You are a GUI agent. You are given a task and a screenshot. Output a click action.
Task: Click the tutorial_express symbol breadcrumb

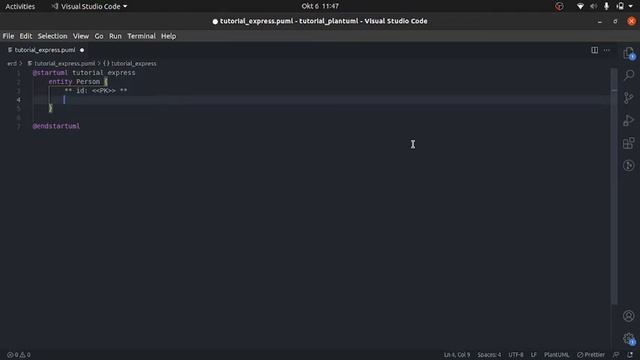pos(130,64)
